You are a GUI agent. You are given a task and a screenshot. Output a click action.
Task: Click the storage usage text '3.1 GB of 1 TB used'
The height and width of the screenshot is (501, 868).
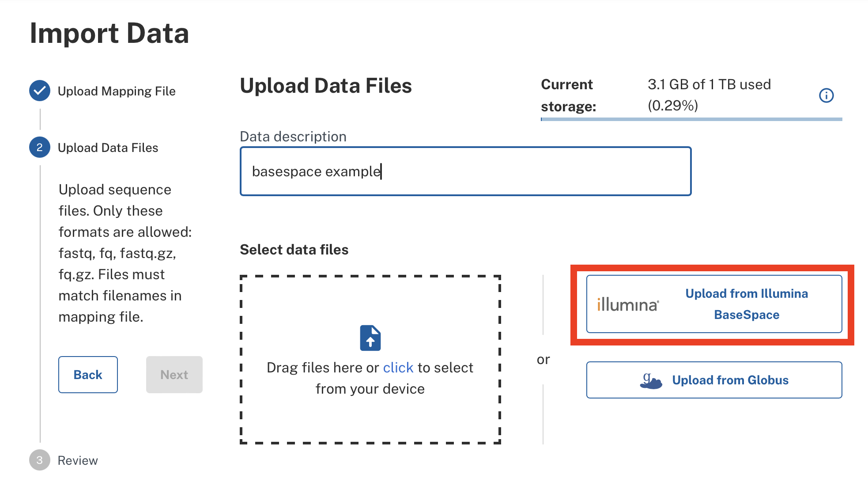point(709,84)
